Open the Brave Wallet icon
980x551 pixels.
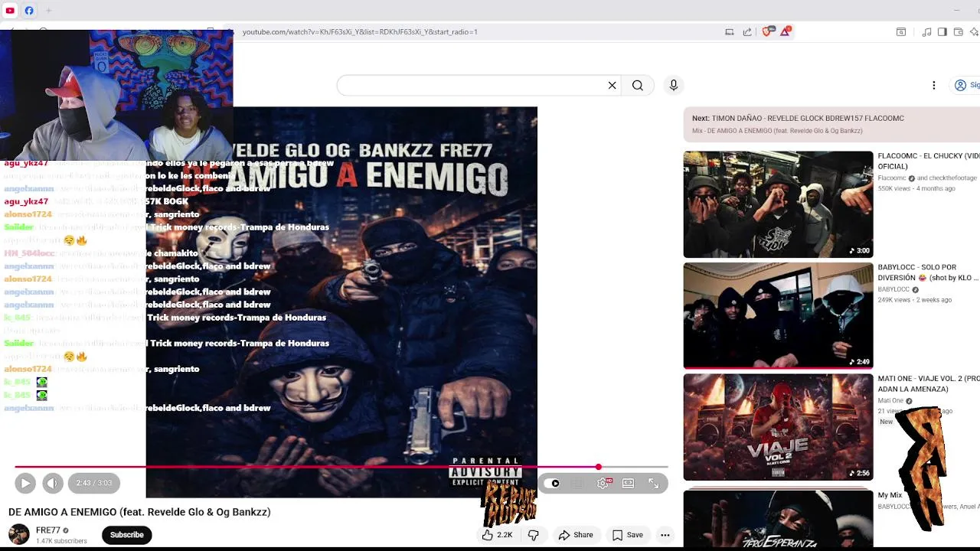click(958, 31)
